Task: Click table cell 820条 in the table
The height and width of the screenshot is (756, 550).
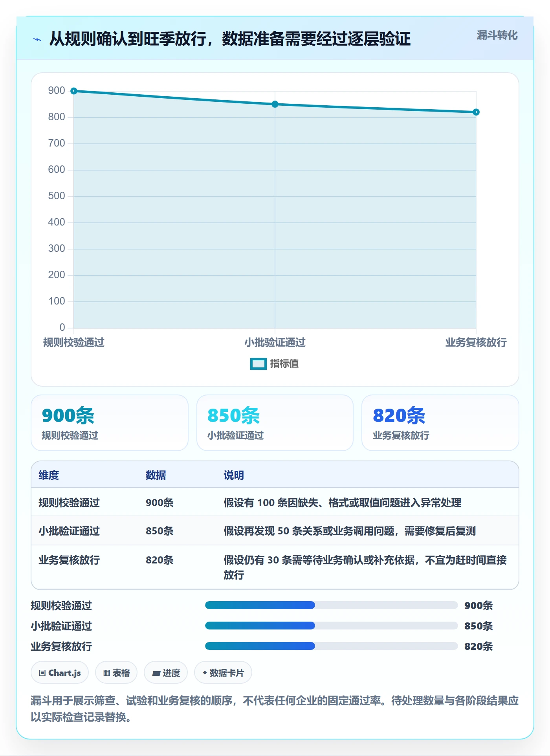Action: click(x=159, y=560)
